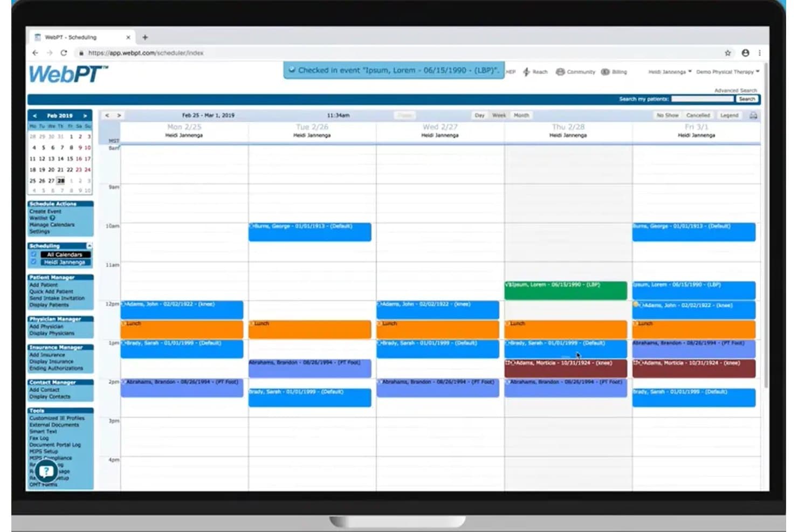The image size is (798, 532).
Task: Open Manage Calendars link
Action: tap(52, 225)
